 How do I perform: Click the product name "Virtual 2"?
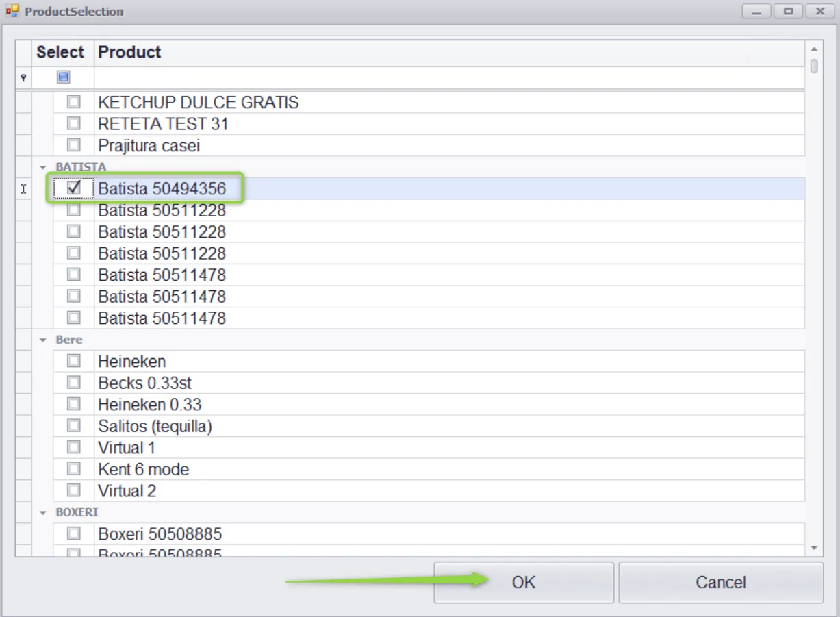pos(127,491)
